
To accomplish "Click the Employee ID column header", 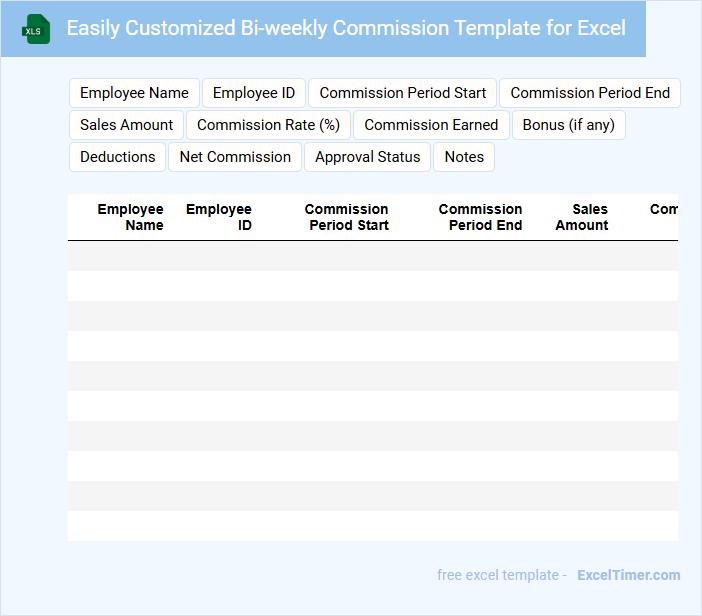I will point(219,217).
